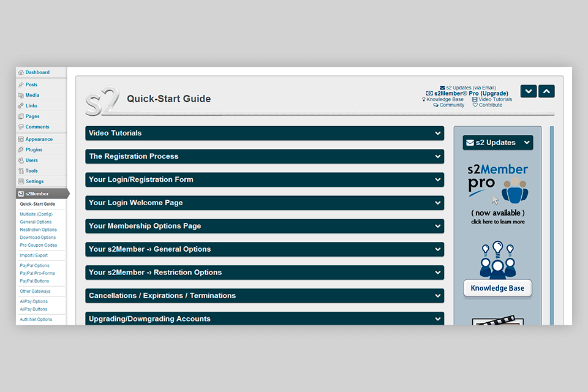Expand Upgrading/Downgrading Accounts section
Image resolution: width=588 pixels, height=392 pixels.
click(265, 318)
